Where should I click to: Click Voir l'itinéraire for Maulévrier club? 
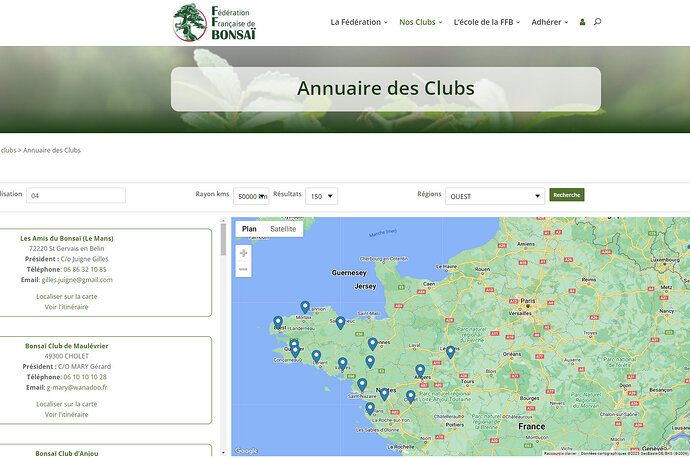(x=66, y=414)
